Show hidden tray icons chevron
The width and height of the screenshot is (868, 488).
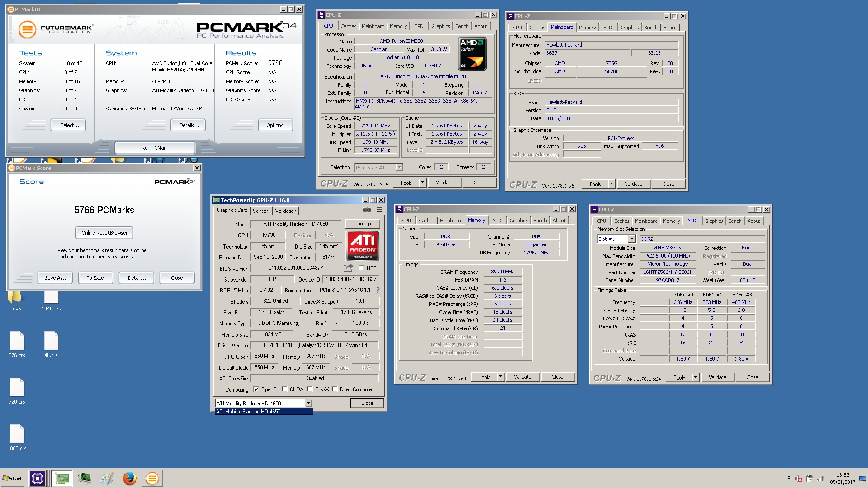point(789,478)
